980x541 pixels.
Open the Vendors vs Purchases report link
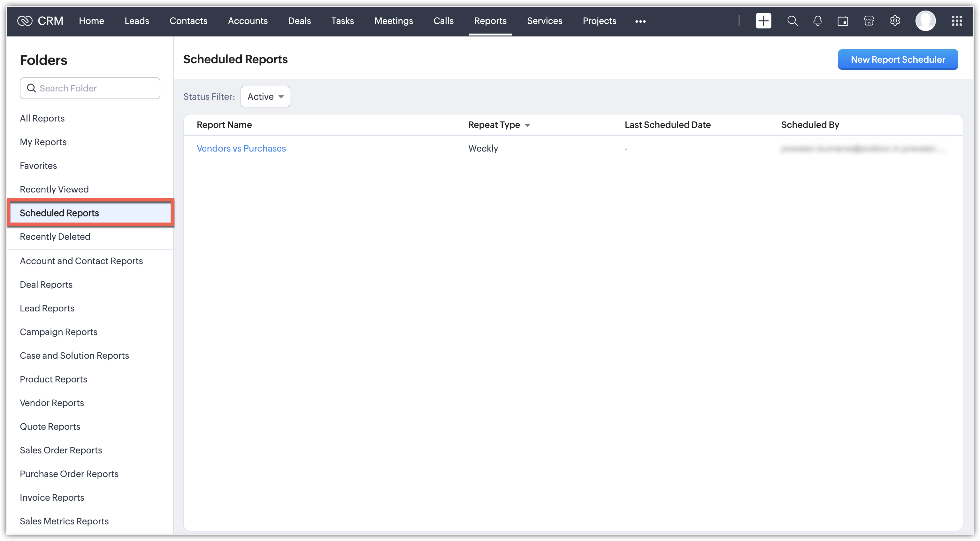(x=241, y=148)
